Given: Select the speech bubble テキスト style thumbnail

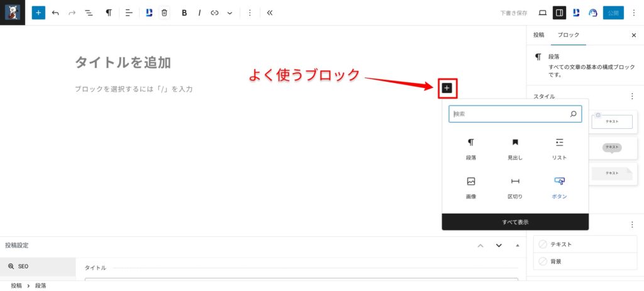Looking at the screenshot, I should 612,148.
